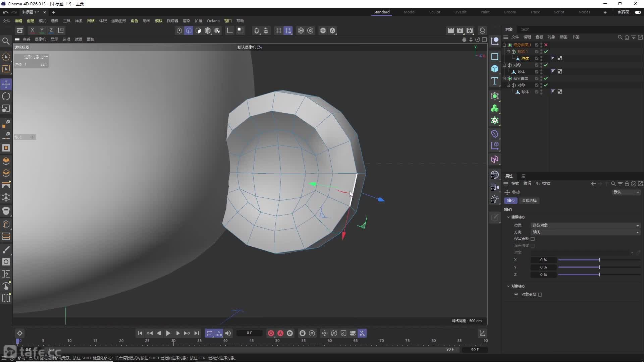Switch to Model mode cube icon
This screenshot has width=644, height=362.
[x=208, y=31]
